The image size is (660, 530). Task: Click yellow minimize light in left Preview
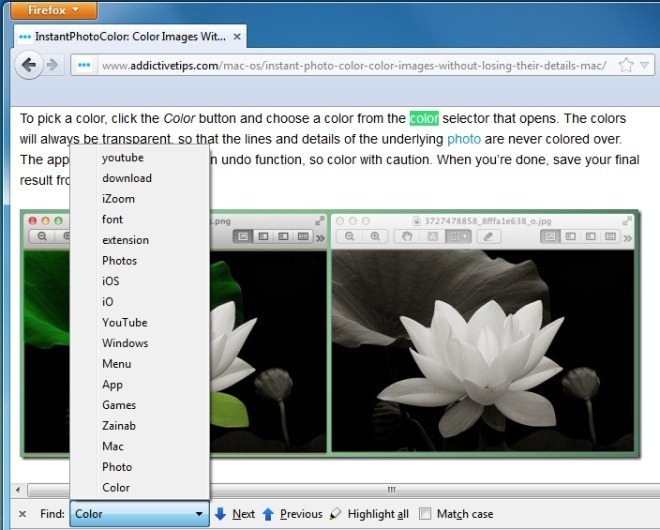click(45, 221)
